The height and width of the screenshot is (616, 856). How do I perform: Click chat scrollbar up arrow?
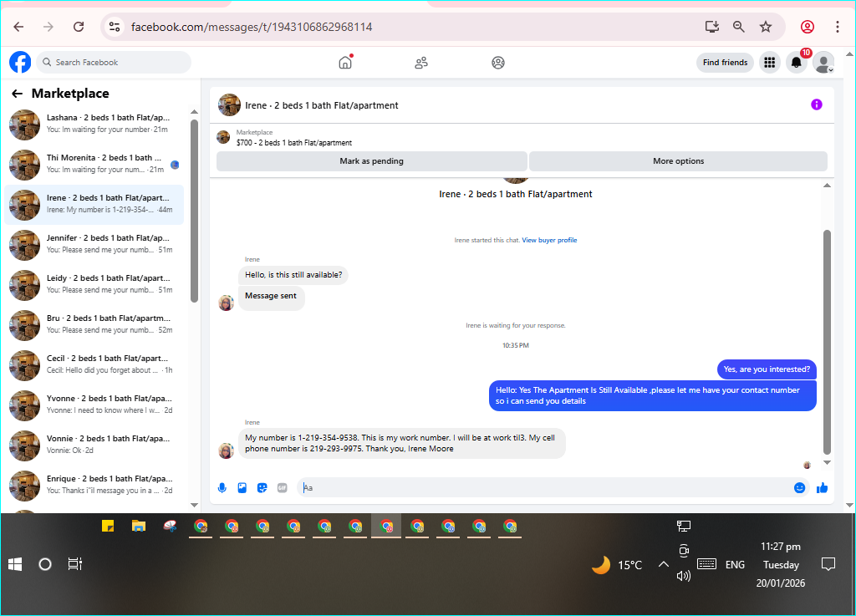827,186
